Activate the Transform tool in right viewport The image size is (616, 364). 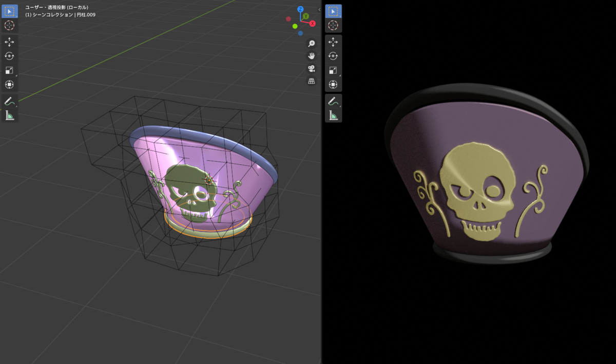pyautogui.click(x=333, y=84)
